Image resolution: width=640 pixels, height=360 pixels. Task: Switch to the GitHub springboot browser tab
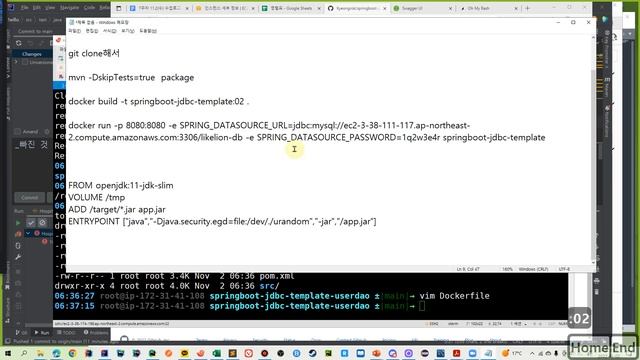(x=356, y=8)
